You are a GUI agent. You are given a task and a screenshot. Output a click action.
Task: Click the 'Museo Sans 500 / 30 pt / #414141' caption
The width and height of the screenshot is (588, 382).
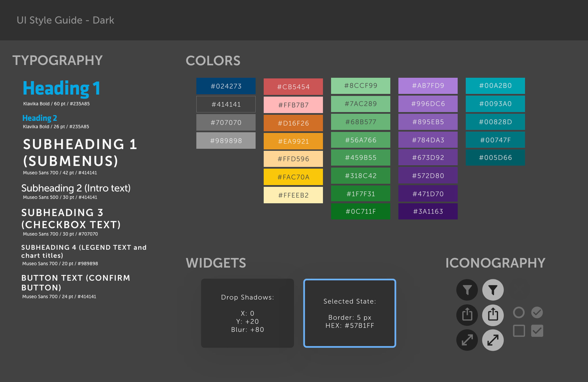tap(60, 197)
